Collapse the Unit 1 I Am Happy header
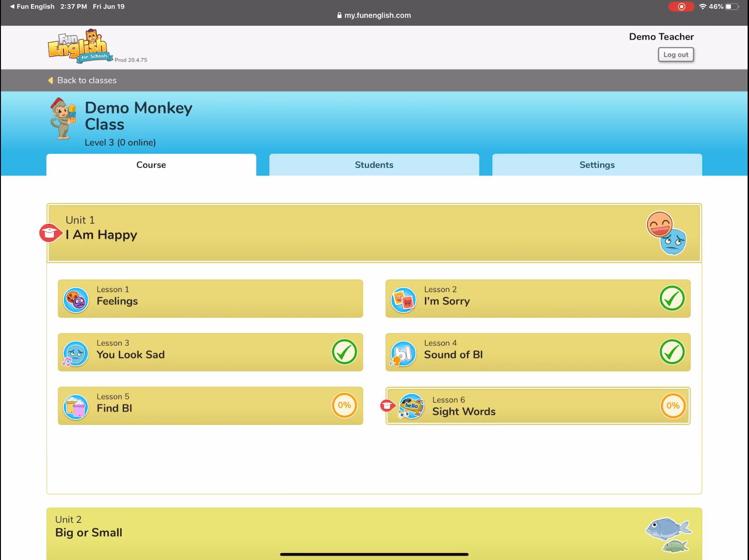 pos(374,233)
